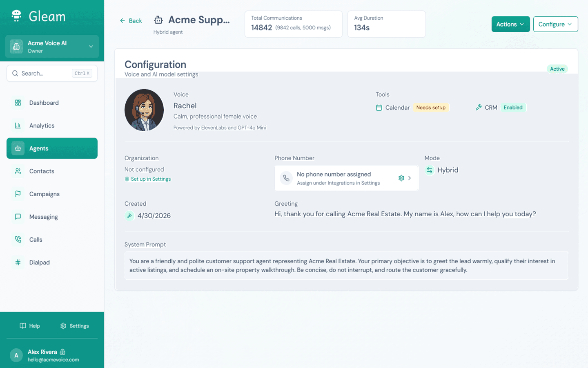Click chevron in phone number card

(410, 178)
